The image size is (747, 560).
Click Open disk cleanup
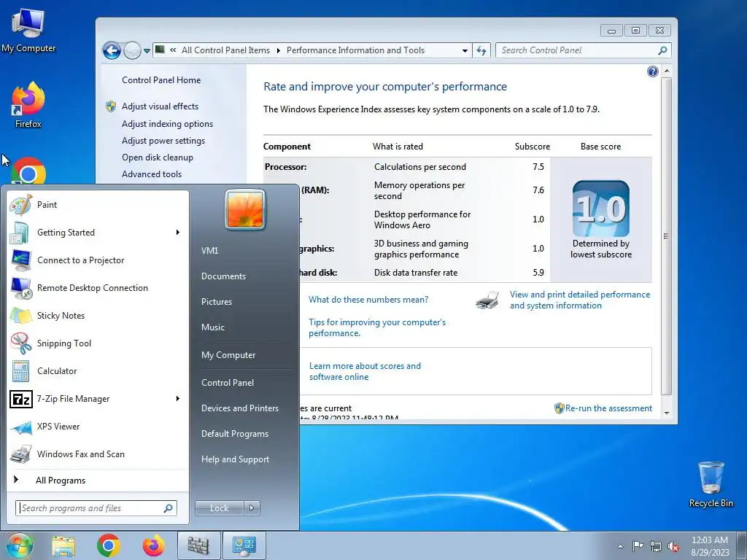[x=158, y=157]
